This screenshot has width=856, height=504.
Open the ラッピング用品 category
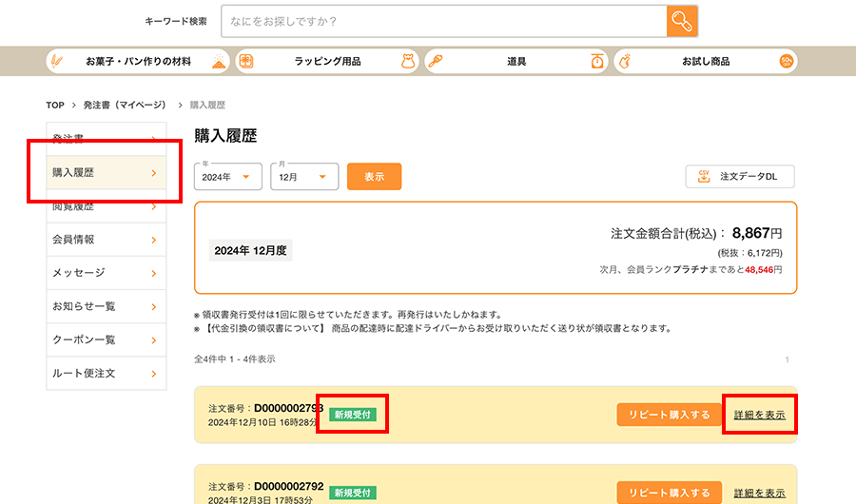(327, 61)
